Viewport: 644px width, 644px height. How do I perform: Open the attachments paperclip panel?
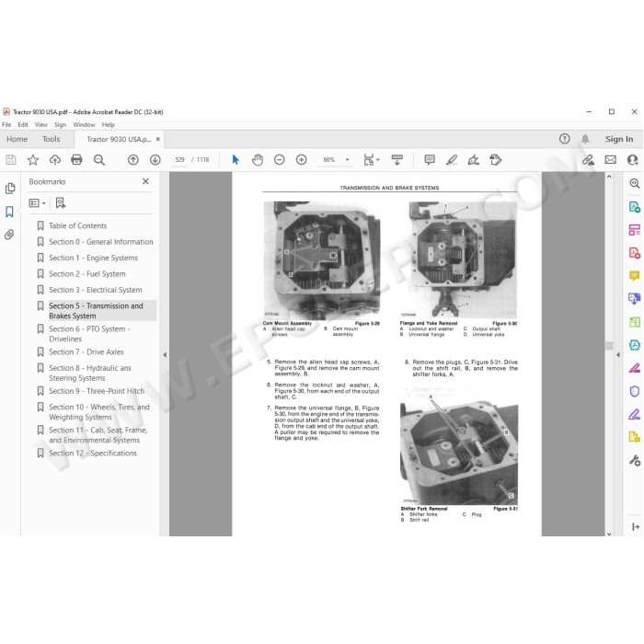tap(9, 235)
